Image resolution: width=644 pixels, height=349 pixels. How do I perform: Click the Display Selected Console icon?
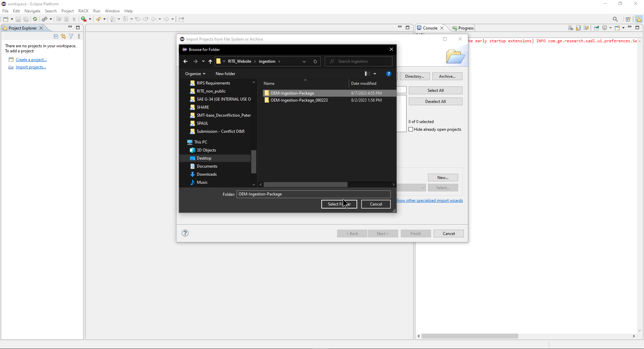(x=605, y=28)
